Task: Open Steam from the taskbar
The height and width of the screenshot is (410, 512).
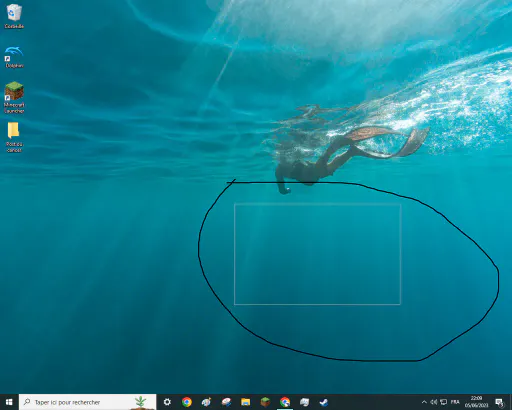Action: click(324, 402)
